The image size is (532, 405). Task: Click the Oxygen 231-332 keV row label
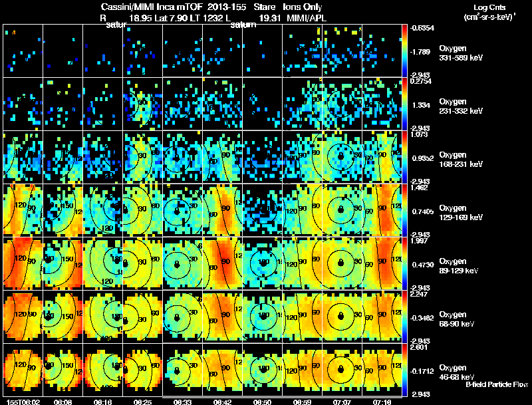[x=461, y=106]
